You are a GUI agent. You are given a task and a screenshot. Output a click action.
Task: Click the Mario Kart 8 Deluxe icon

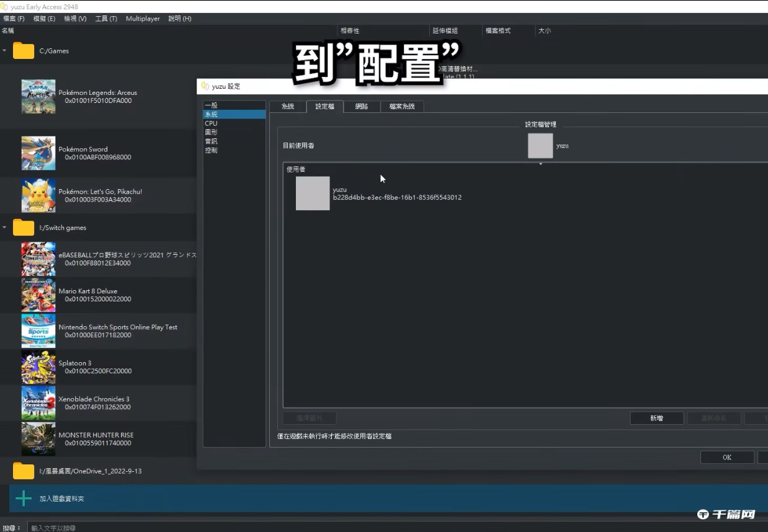tap(38, 295)
